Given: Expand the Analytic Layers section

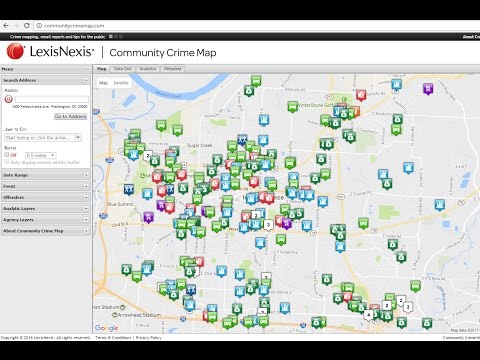Looking at the screenshot, I should [86, 208].
